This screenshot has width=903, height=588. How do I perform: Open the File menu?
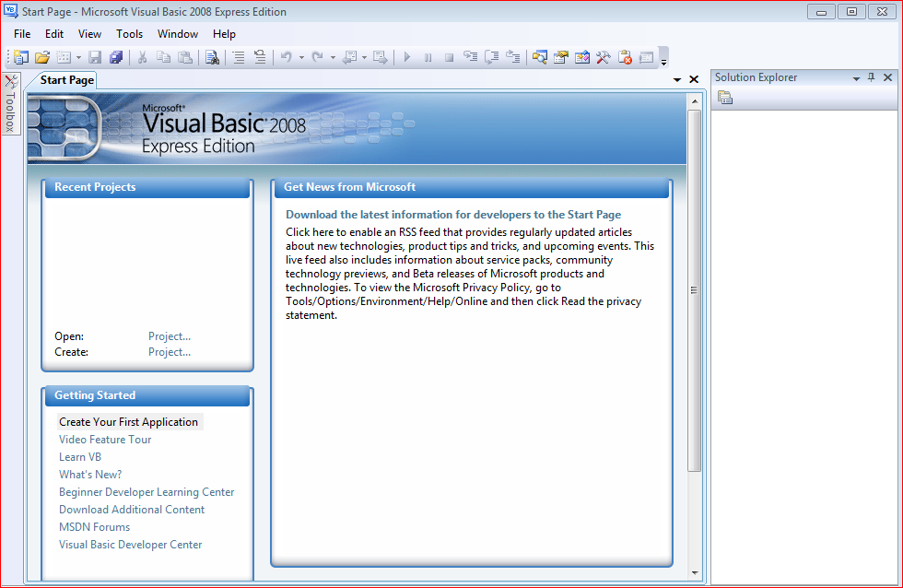[22, 34]
